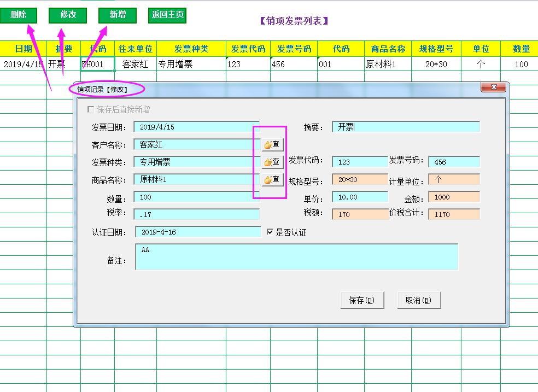The width and height of the screenshot is (538, 392).
Task: Click the 摘要 summary field
Action: [406, 126]
